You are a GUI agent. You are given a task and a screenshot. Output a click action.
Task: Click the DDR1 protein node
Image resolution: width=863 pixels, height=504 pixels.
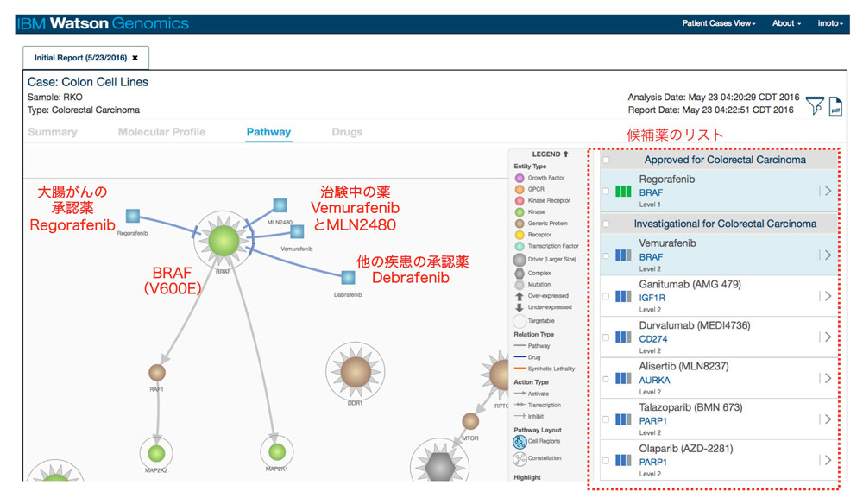point(356,371)
